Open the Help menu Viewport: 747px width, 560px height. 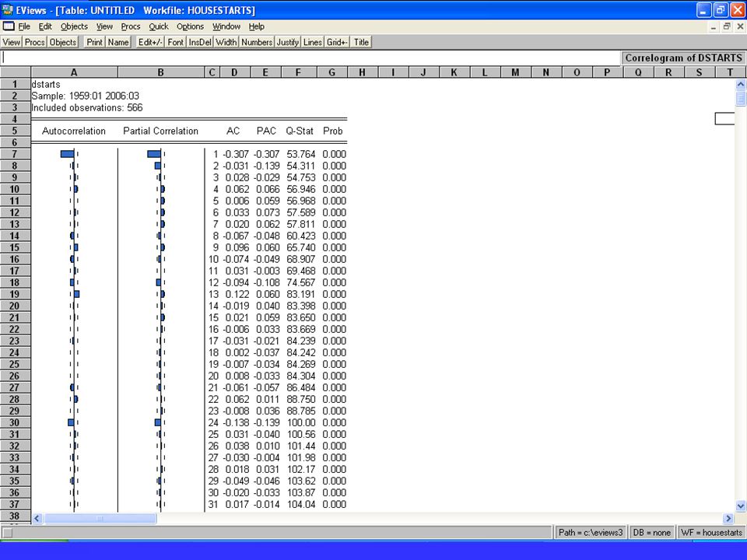click(x=256, y=26)
